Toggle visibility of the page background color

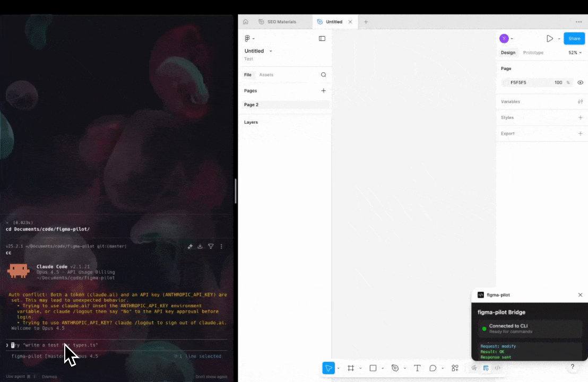click(580, 82)
